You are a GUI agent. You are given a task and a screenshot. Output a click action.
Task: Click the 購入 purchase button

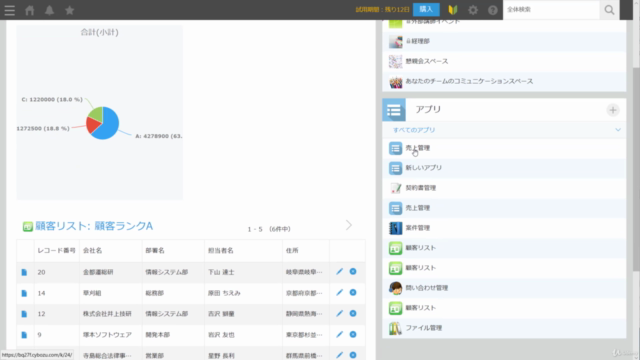click(426, 9)
